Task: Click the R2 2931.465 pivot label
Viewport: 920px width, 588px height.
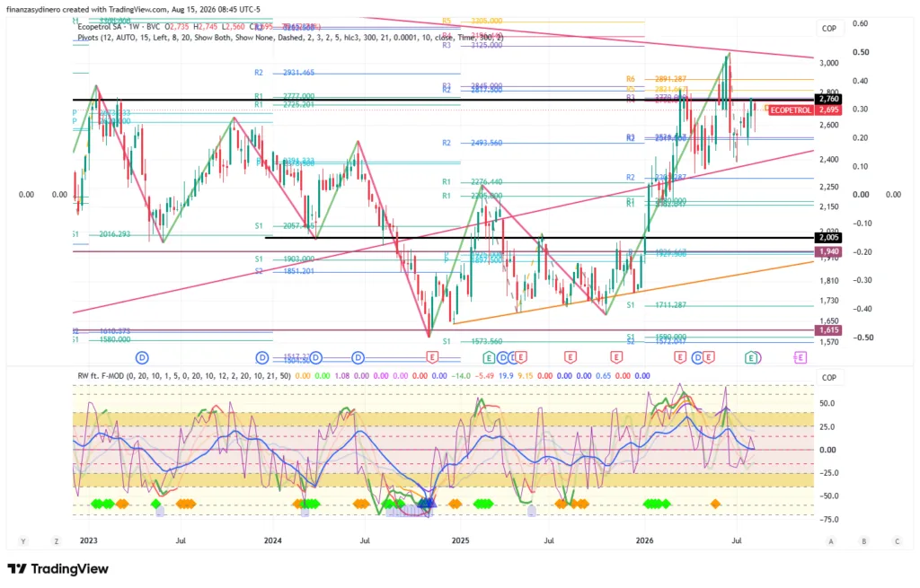Action: click(x=285, y=73)
